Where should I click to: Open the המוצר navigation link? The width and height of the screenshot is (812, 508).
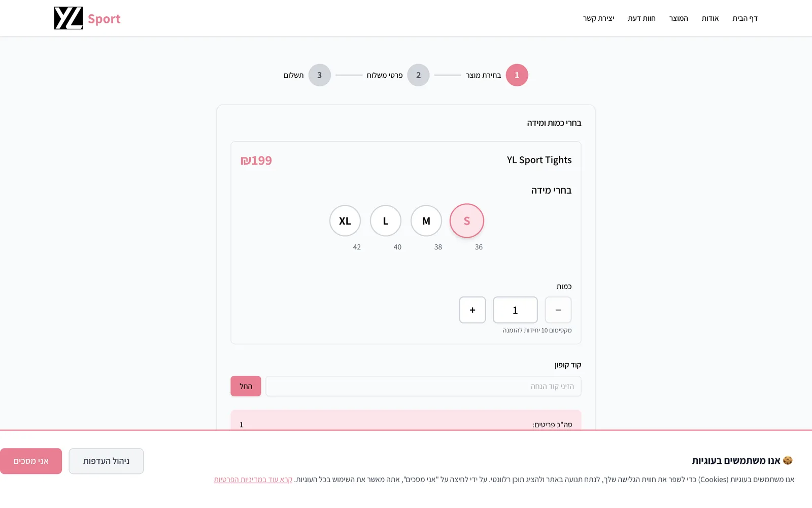tap(679, 18)
